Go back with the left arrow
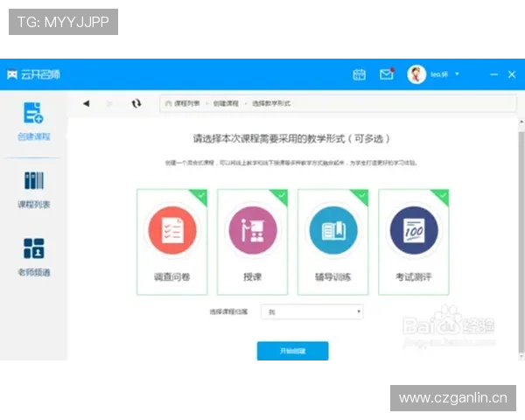Image resolution: width=525 pixels, height=420 pixels. [87, 103]
